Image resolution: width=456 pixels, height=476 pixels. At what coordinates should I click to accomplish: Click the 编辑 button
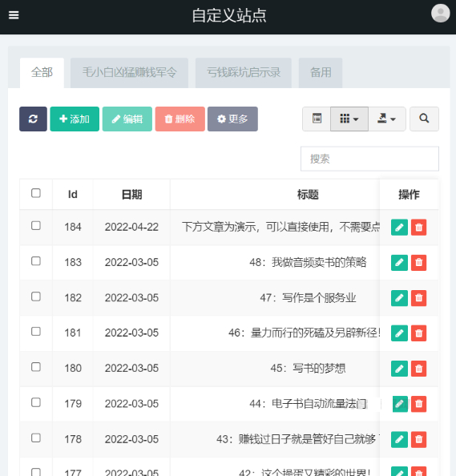[127, 119]
